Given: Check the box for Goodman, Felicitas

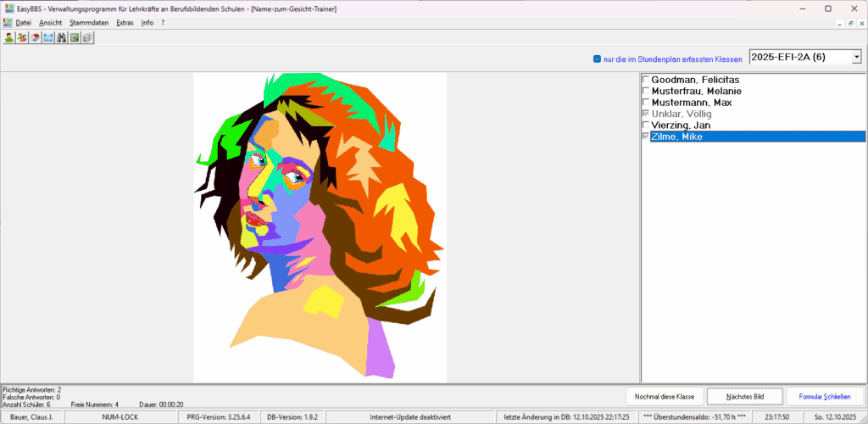Looking at the screenshot, I should tap(646, 80).
